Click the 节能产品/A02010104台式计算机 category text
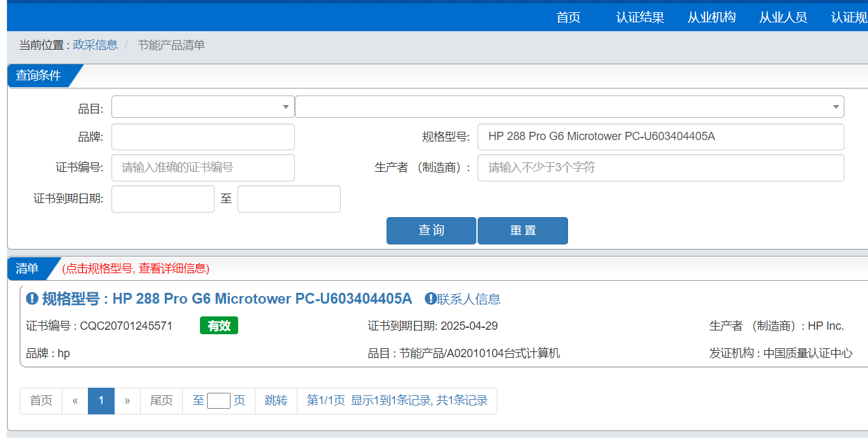The width and height of the screenshot is (868, 438). click(480, 353)
